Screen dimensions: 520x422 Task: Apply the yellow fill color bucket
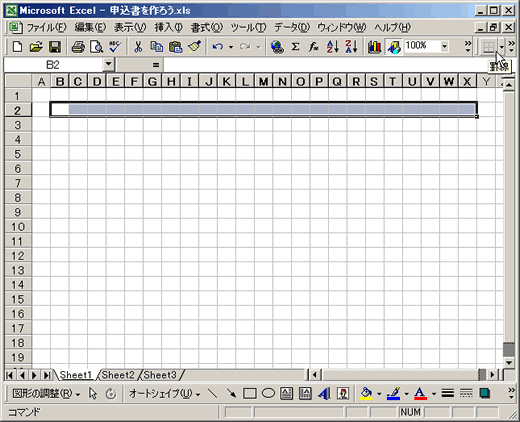(x=366, y=394)
